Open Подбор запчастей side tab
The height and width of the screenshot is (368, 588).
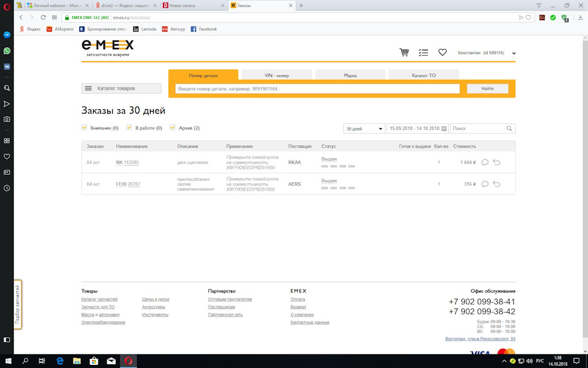tap(18, 305)
